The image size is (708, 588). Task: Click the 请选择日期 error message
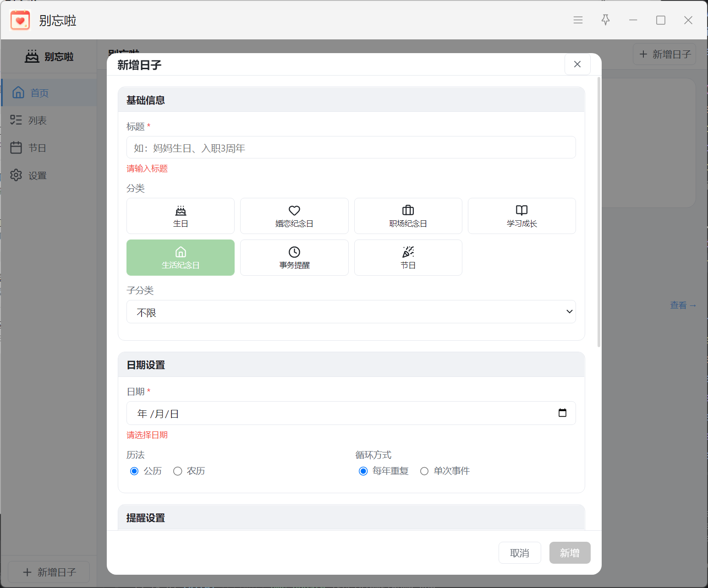pyautogui.click(x=147, y=435)
